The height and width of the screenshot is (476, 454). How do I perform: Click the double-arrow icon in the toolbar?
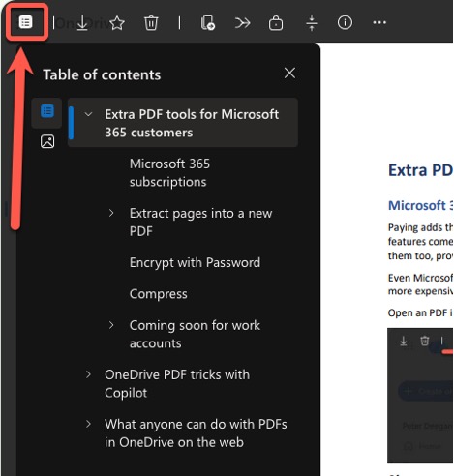242,23
